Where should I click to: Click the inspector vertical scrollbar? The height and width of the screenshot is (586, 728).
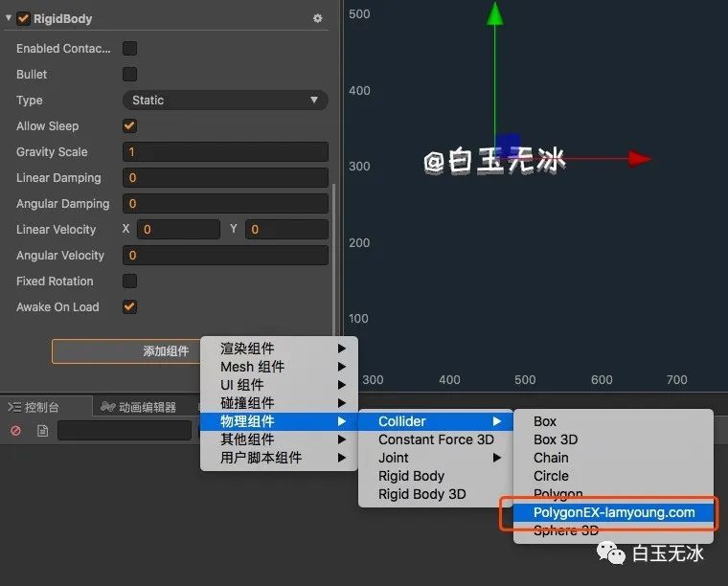coord(333,259)
